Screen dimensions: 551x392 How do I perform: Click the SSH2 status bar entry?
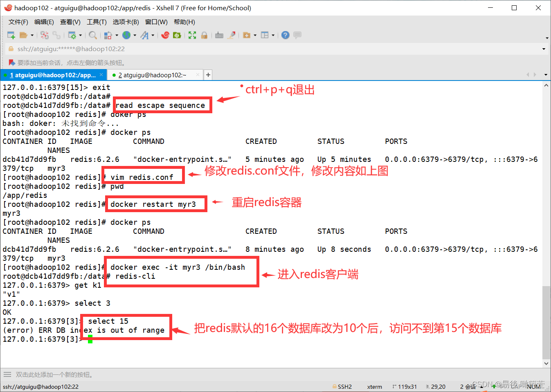coord(342,387)
